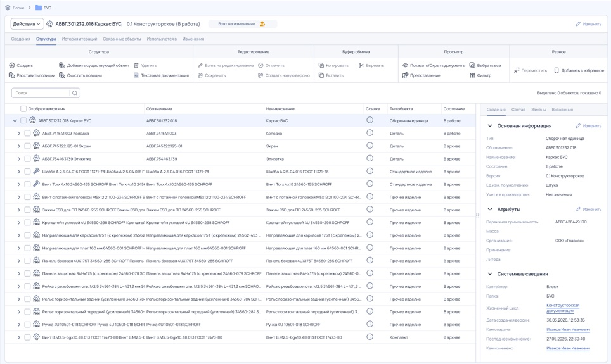611x364 pixels.
Task: Click the Копировать icon
Action: point(321,65)
